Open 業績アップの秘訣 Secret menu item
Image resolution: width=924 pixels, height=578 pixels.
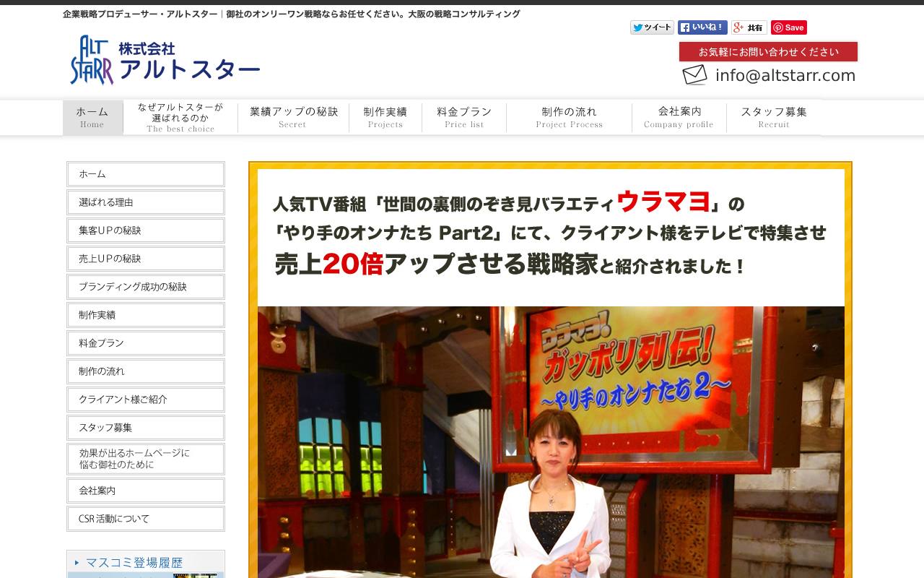pyautogui.click(x=294, y=117)
